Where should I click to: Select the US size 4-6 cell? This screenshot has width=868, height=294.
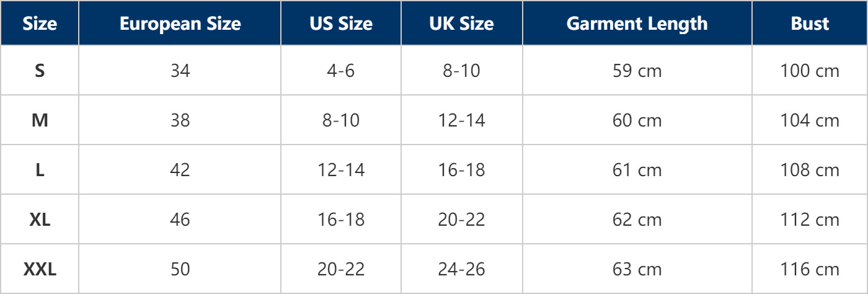341,71
